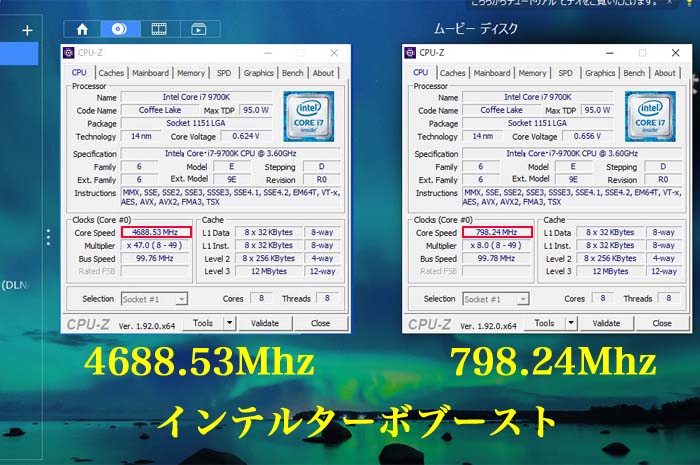The width and height of the screenshot is (700, 465).
Task: Click Intel Core i7 logo in right CPU-Z
Action: 650,116
